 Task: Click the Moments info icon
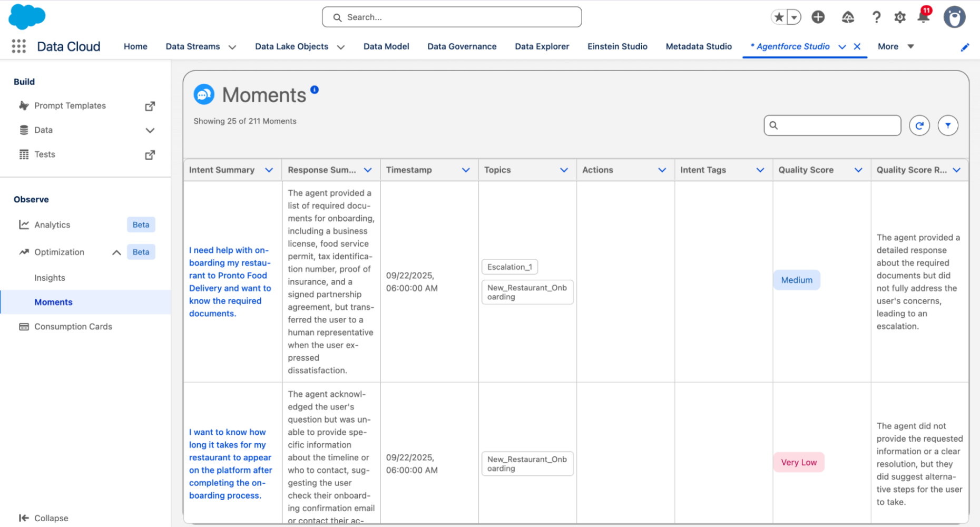315,89
